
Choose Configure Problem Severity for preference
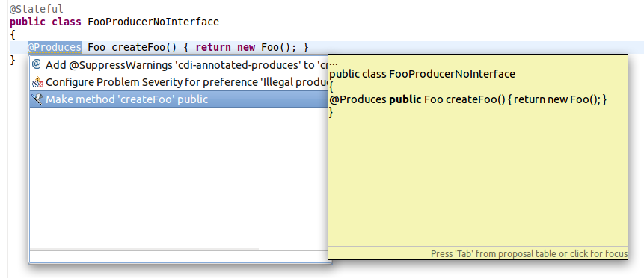pyautogui.click(x=178, y=82)
